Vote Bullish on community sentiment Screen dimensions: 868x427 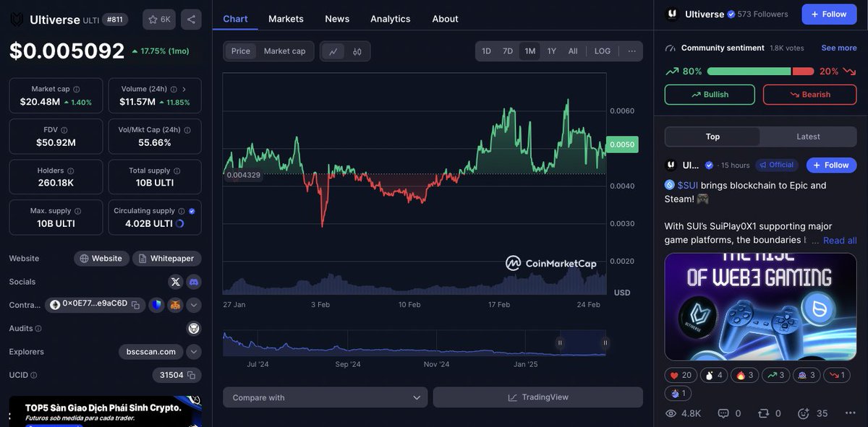point(710,95)
